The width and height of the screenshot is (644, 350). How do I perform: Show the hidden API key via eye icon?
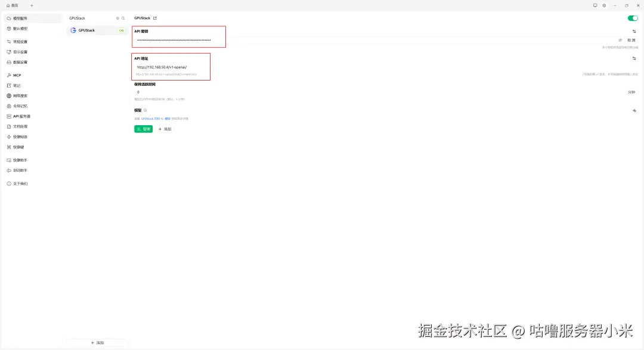tap(620, 41)
